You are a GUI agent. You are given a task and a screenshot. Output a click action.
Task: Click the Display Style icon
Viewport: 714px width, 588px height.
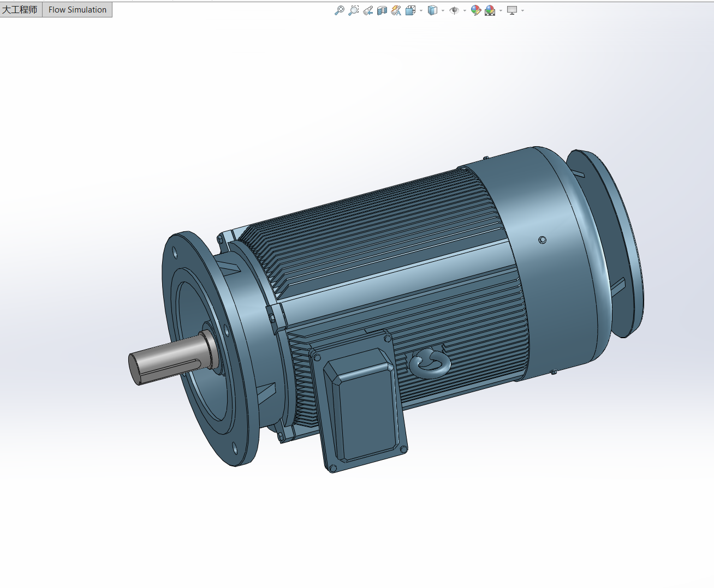coord(432,10)
